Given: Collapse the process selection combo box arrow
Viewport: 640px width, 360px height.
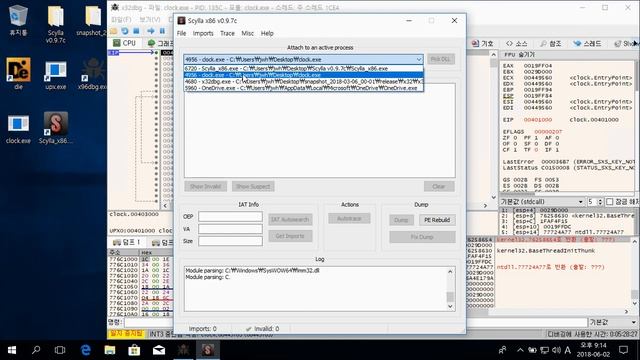Looking at the screenshot, I should [419, 60].
